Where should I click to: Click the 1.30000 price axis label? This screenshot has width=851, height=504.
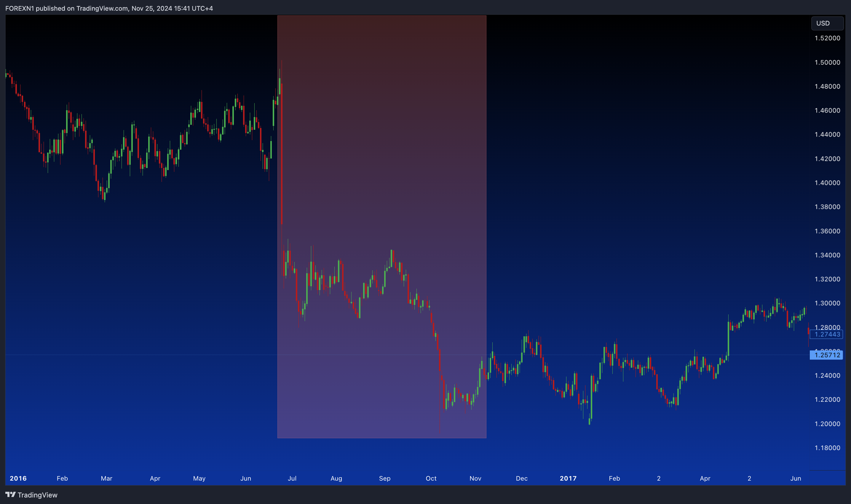click(827, 303)
